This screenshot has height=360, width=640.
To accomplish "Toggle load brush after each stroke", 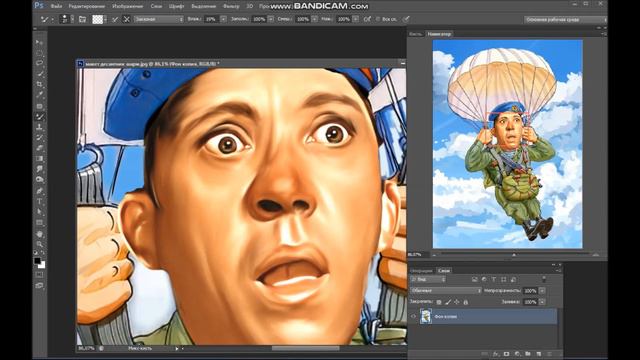I will point(115,19).
